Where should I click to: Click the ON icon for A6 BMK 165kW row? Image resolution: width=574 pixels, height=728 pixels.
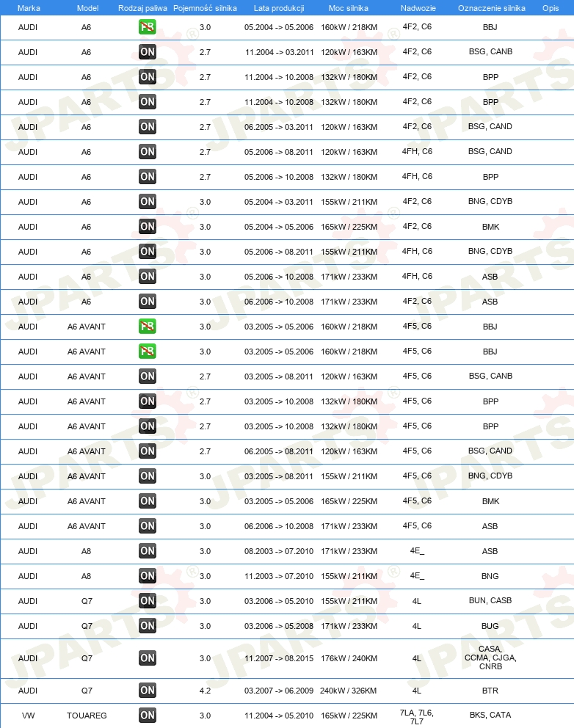[x=148, y=227]
